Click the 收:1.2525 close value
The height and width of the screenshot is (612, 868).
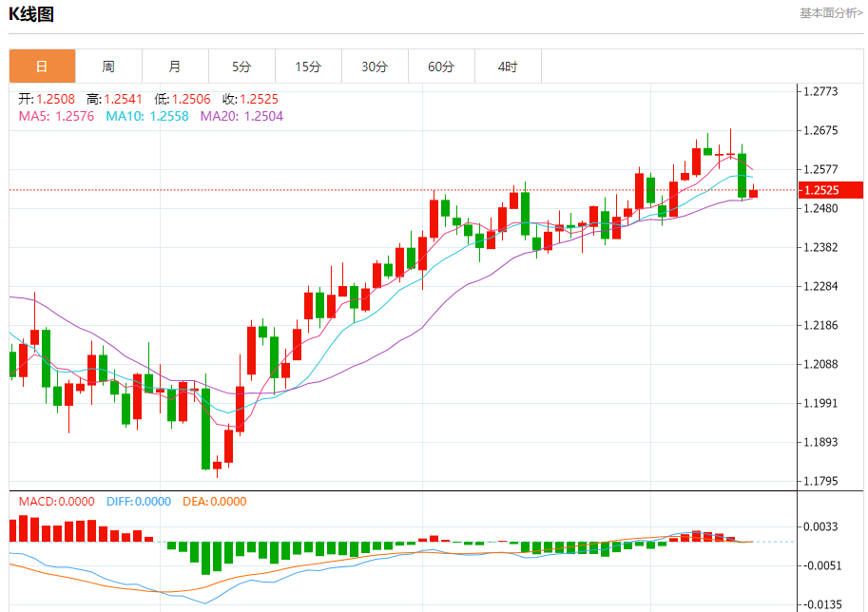pos(250,99)
